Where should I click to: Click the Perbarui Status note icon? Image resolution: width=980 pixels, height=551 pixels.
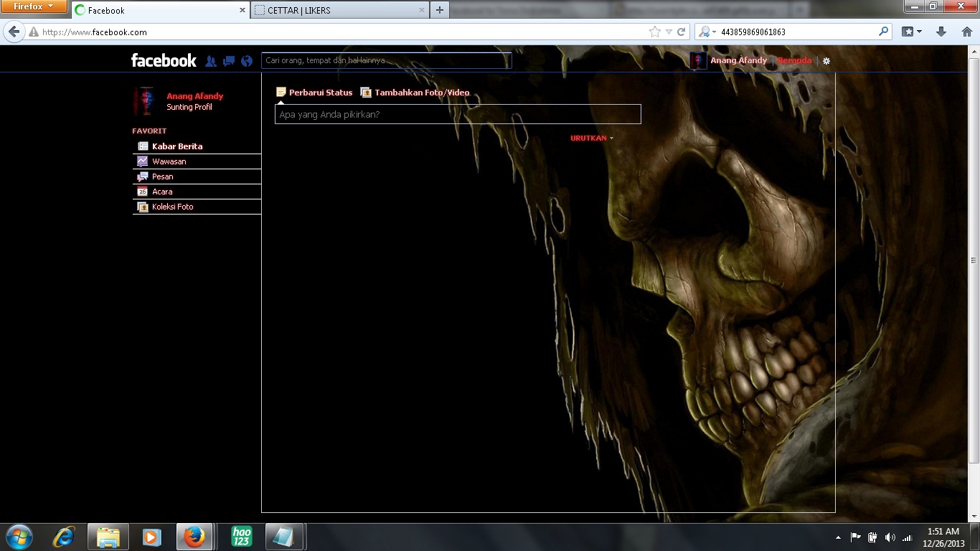pyautogui.click(x=281, y=92)
